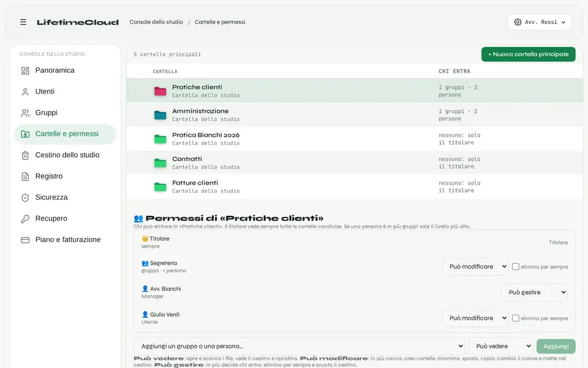588x368 pixels.
Task: Click the gear icon beside Avv. Rossi
Action: point(518,22)
